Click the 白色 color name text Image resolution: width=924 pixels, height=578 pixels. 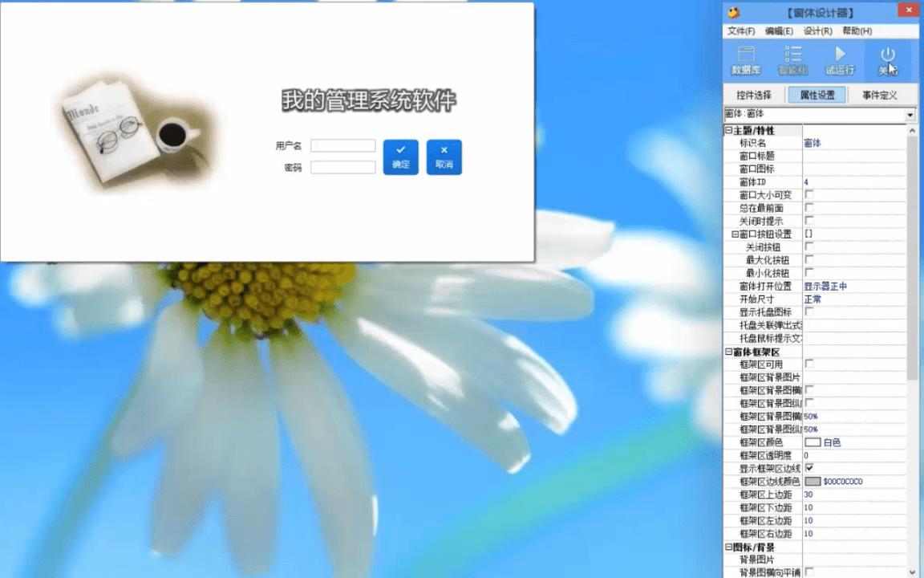pyautogui.click(x=832, y=442)
